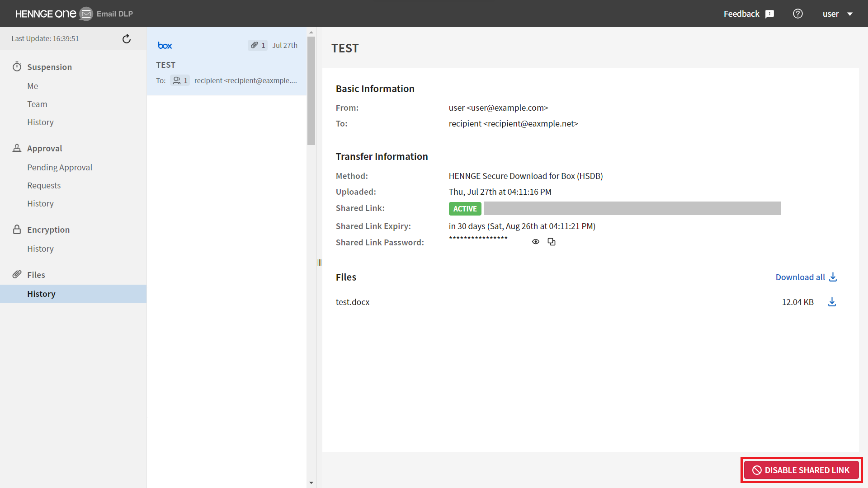The height and width of the screenshot is (488, 868).
Task: Open Requests under Approval
Action: point(44,185)
